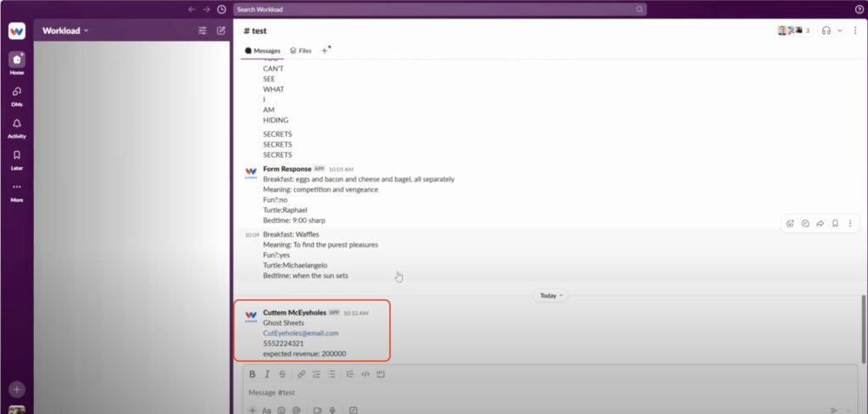Viewport: 868px width, 414px height.
Task: Click the 10:05 AM message timestamp
Action: (x=341, y=170)
